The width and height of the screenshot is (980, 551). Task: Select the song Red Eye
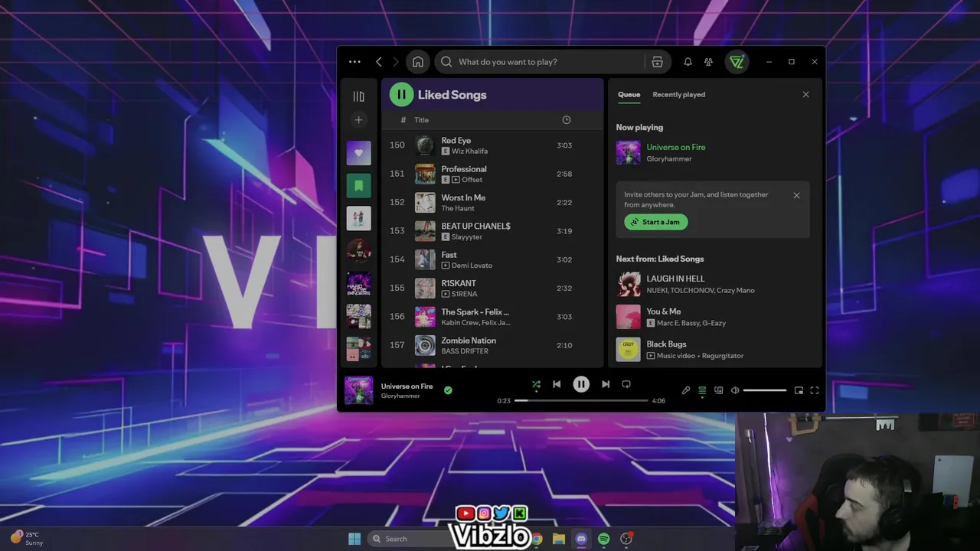tap(456, 141)
